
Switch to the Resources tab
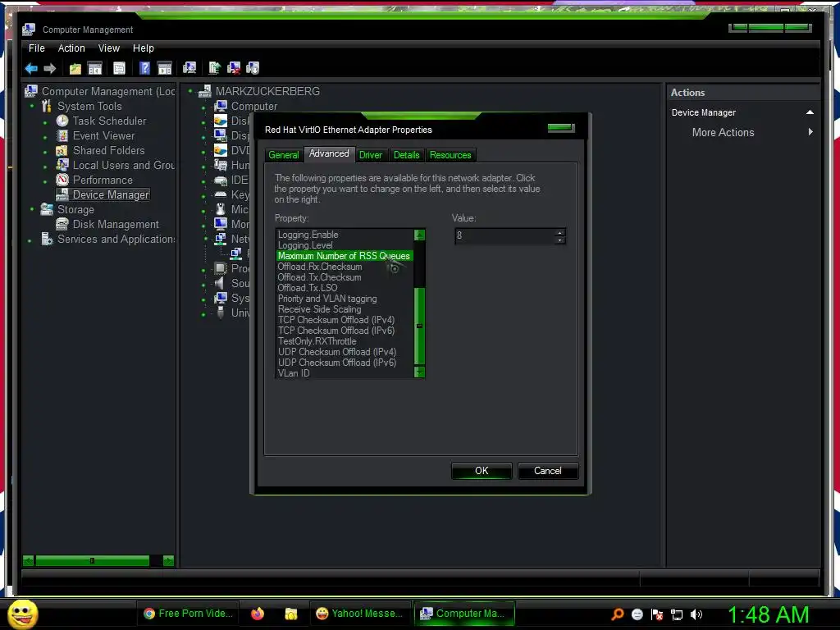[x=450, y=155]
